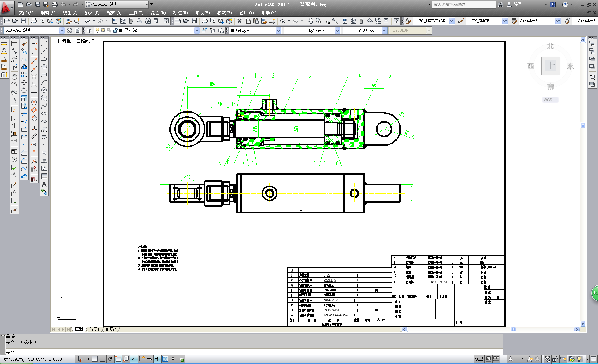Open the PC_TEXTSTYLE text style dropdown

point(452,21)
